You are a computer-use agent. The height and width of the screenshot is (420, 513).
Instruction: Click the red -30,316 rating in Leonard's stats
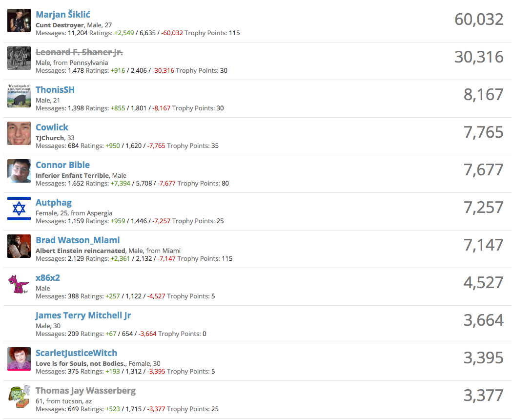163,71
